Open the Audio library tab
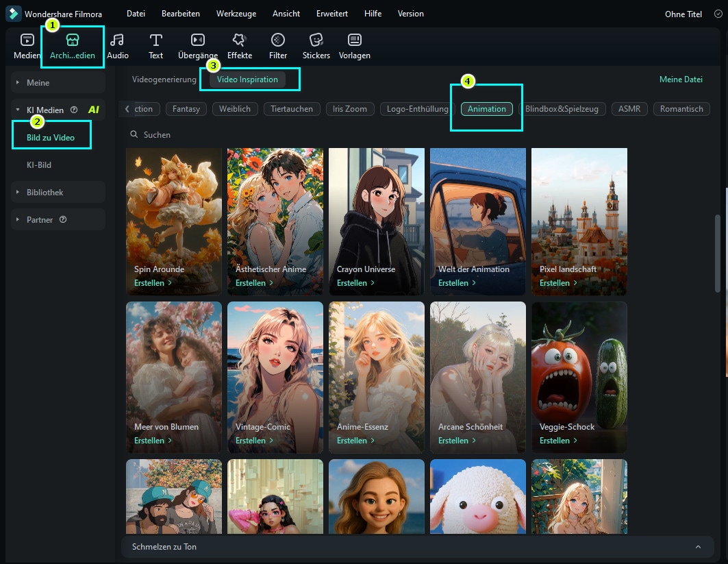Image resolution: width=728 pixels, height=564 pixels. (118, 47)
